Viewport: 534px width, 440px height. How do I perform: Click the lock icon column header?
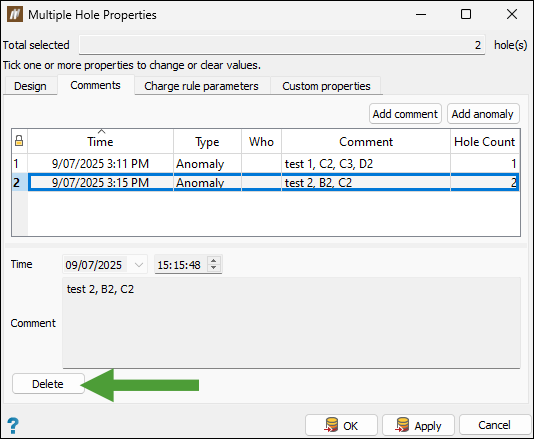[x=19, y=141]
